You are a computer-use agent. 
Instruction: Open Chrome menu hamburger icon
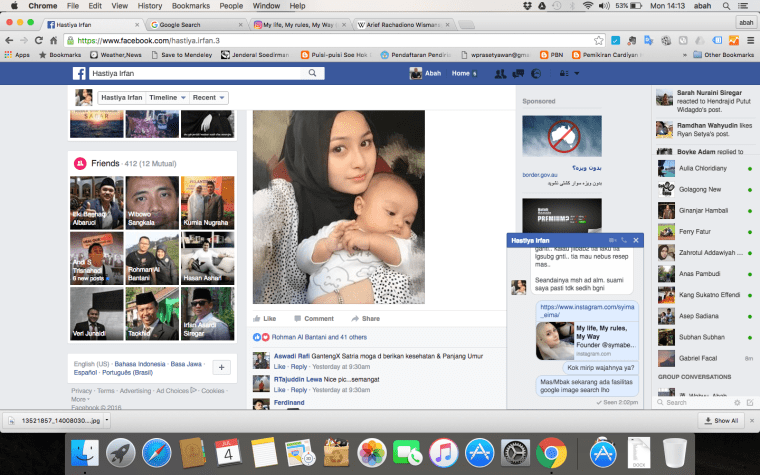750,41
